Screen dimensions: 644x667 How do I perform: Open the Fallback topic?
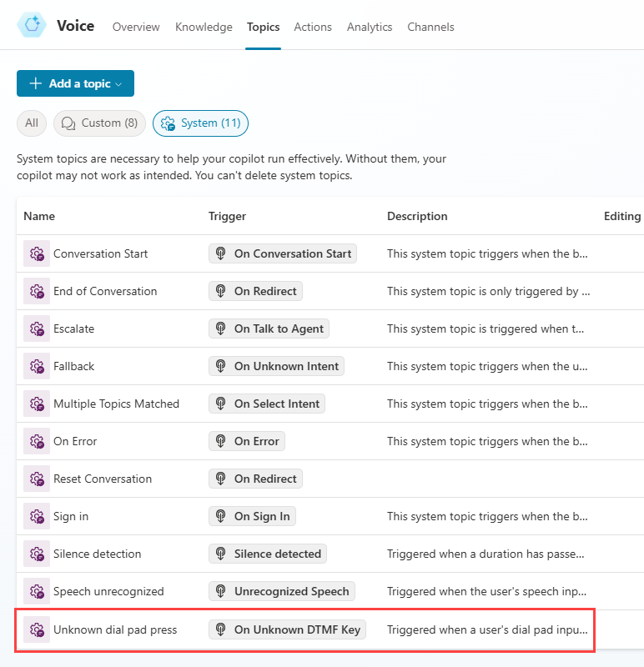tap(73, 366)
